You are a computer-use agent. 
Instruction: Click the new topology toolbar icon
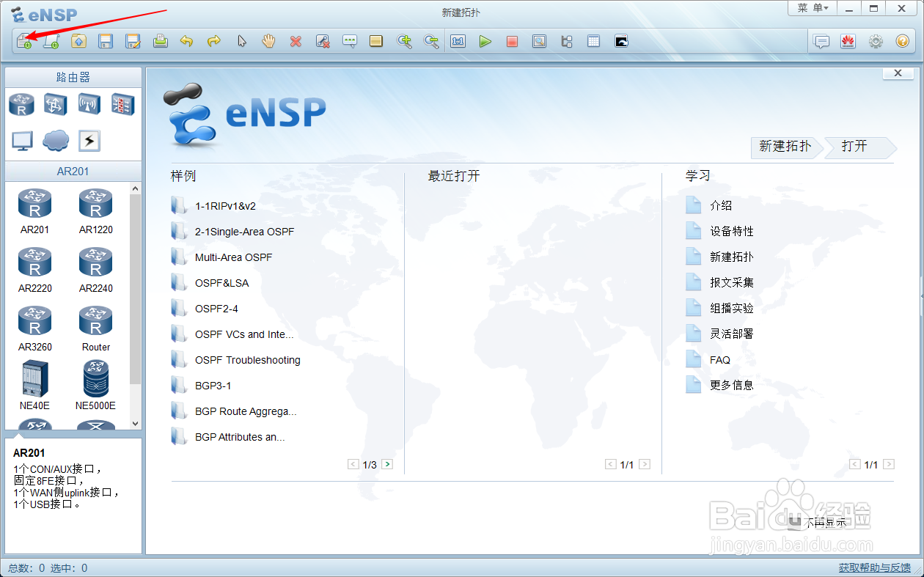tap(24, 41)
